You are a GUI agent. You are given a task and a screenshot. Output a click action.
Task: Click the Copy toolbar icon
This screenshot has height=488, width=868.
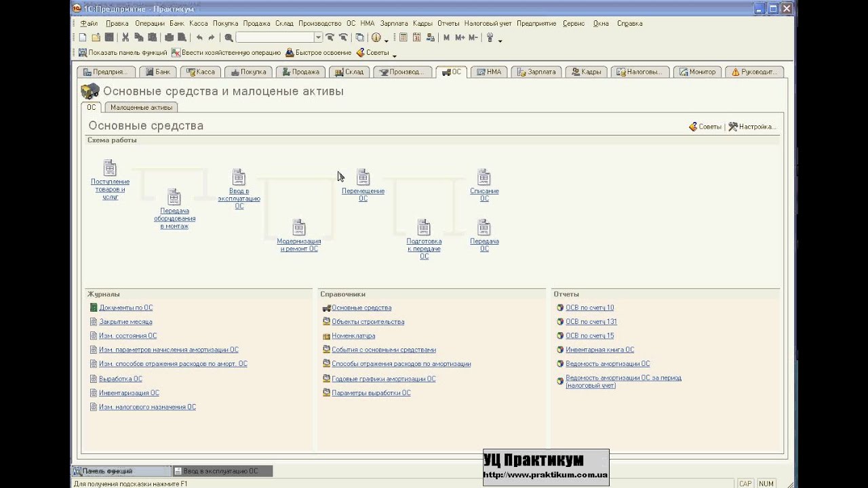click(139, 37)
